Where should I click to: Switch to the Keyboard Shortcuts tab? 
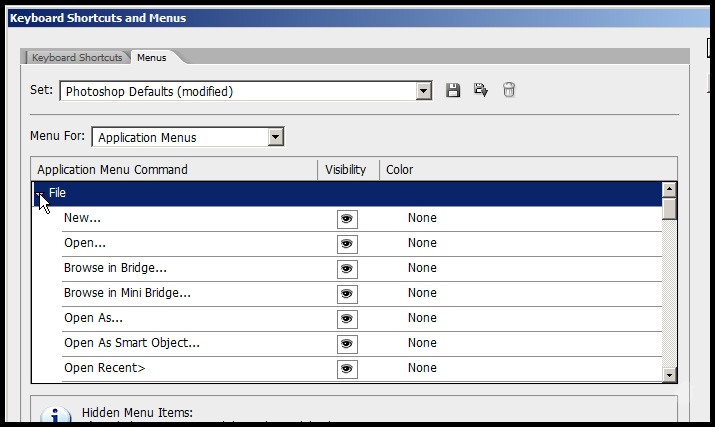[77, 58]
